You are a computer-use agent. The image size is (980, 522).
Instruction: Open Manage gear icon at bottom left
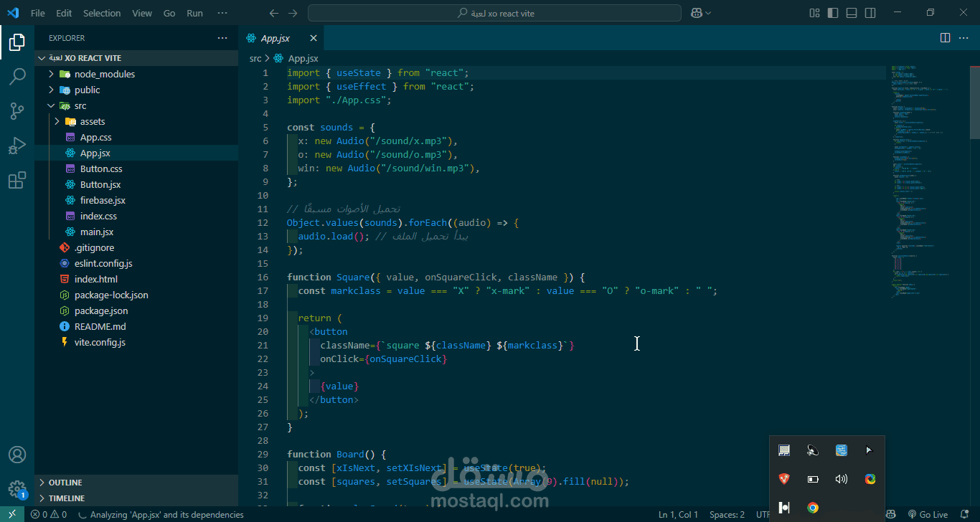17,489
